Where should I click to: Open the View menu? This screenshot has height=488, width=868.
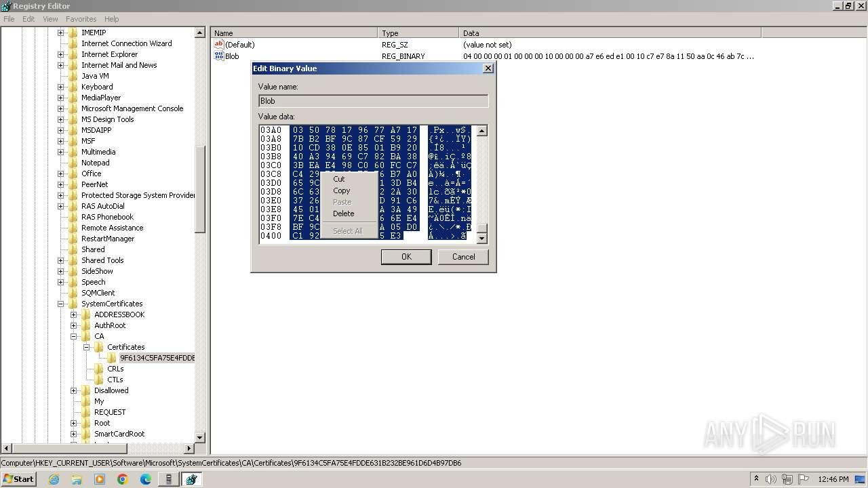click(50, 19)
